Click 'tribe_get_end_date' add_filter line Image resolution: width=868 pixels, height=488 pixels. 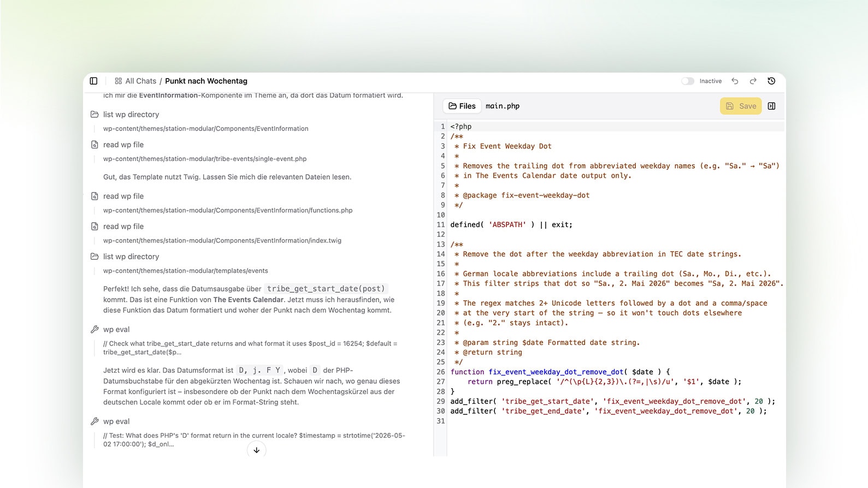coord(609,411)
